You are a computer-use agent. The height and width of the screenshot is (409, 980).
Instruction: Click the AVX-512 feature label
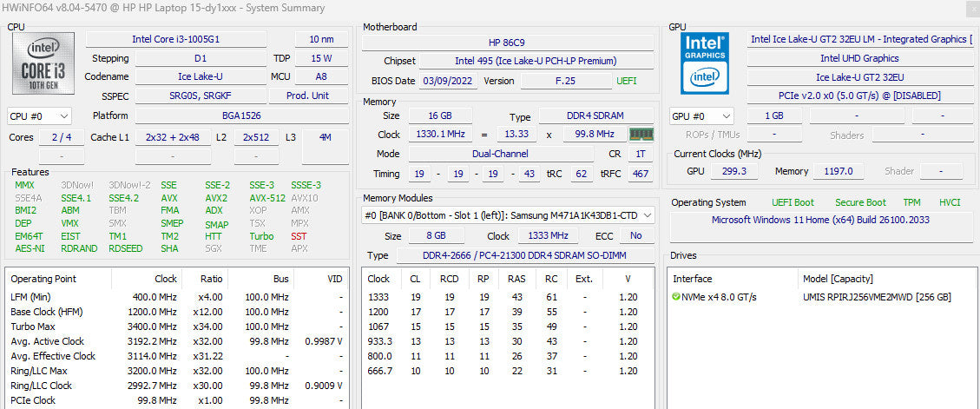(x=266, y=198)
